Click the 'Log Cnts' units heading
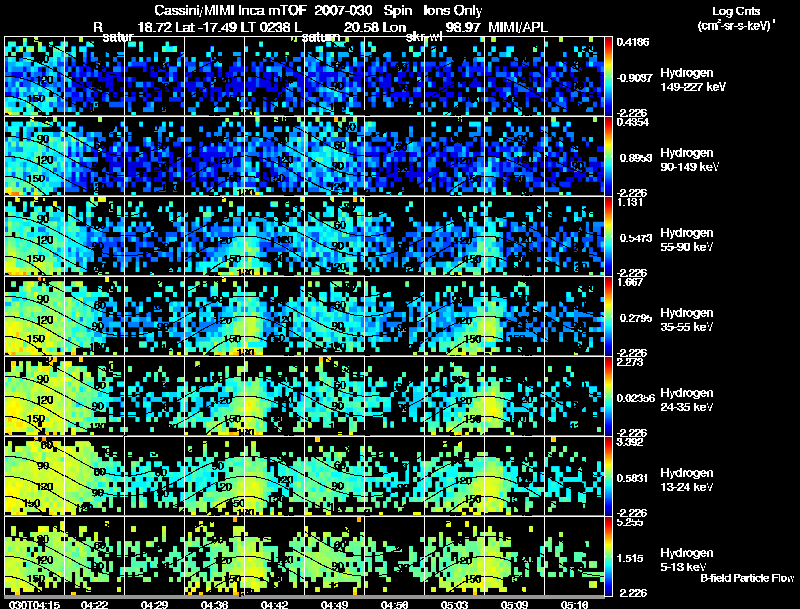800x609 pixels. tap(736, 11)
